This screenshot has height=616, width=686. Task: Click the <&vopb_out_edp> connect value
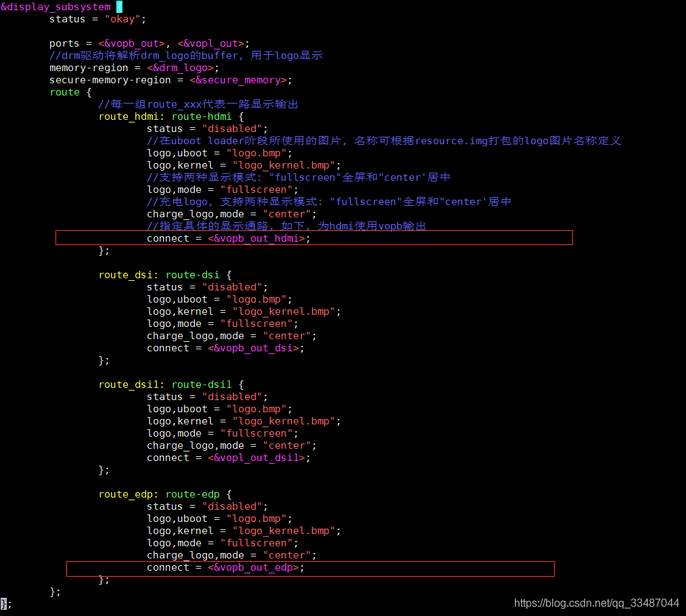[x=253, y=568]
